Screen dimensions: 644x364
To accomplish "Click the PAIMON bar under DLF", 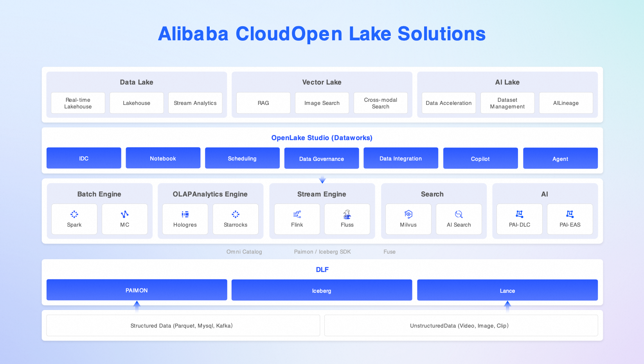I will [137, 290].
